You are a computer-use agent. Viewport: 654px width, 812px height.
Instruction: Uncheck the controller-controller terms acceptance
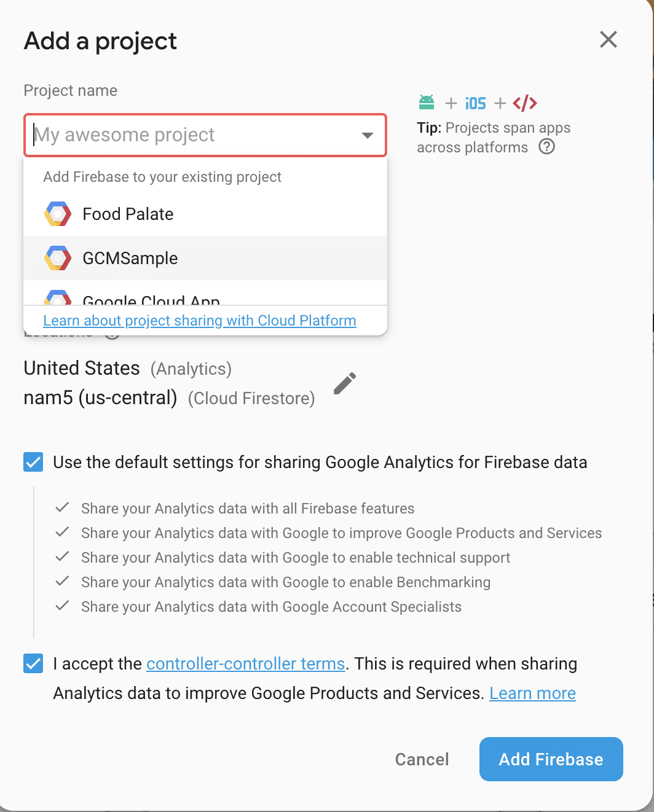point(33,663)
